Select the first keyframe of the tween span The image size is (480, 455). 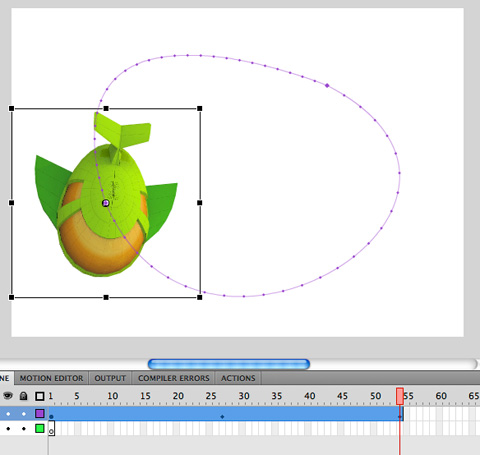click(x=51, y=416)
